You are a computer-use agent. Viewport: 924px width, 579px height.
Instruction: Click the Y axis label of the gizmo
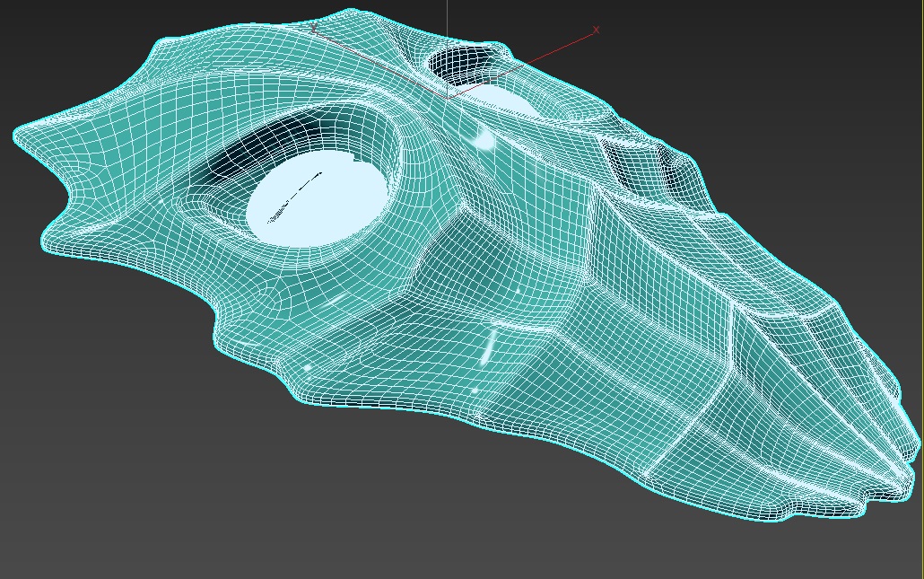click(313, 27)
